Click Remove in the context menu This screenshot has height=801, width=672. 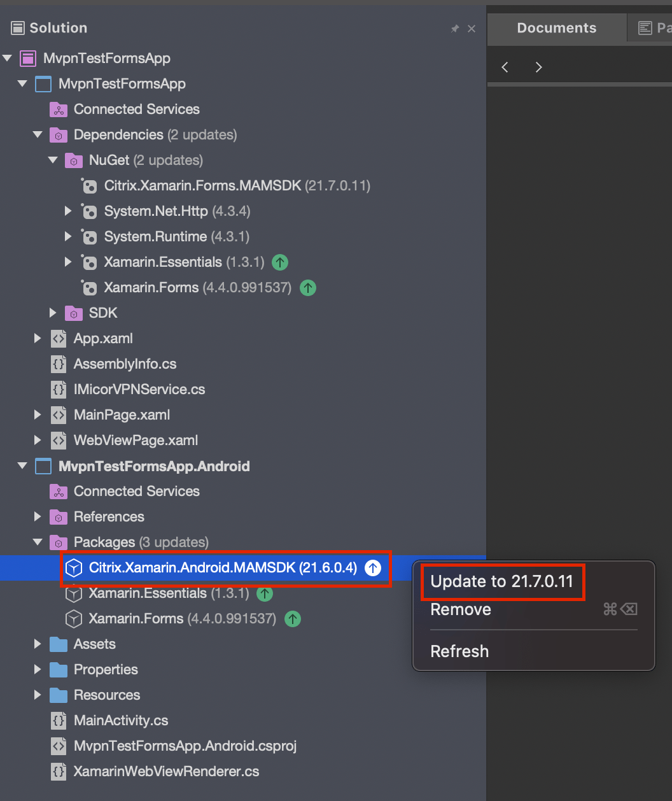(460, 609)
